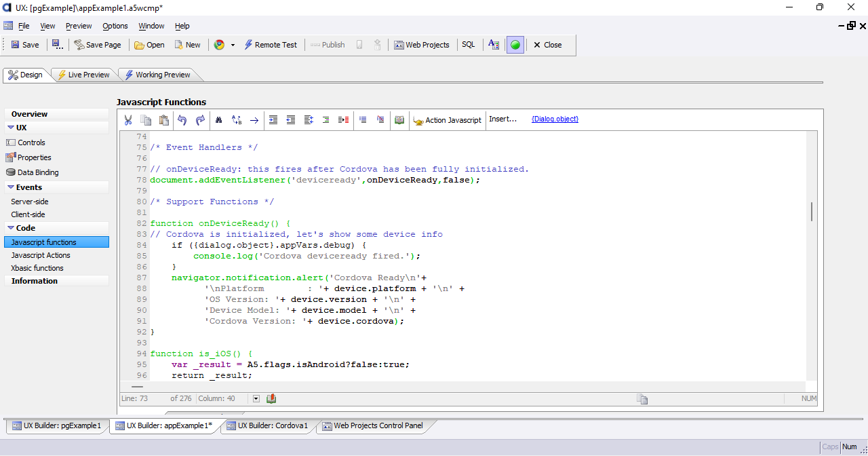Click the book icon in editor status bar

tap(271, 398)
